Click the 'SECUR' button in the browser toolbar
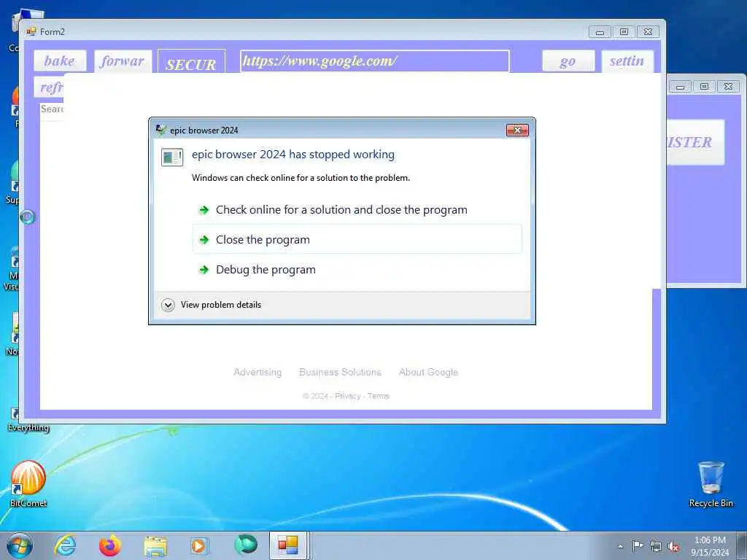747x560 pixels. (192, 62)
